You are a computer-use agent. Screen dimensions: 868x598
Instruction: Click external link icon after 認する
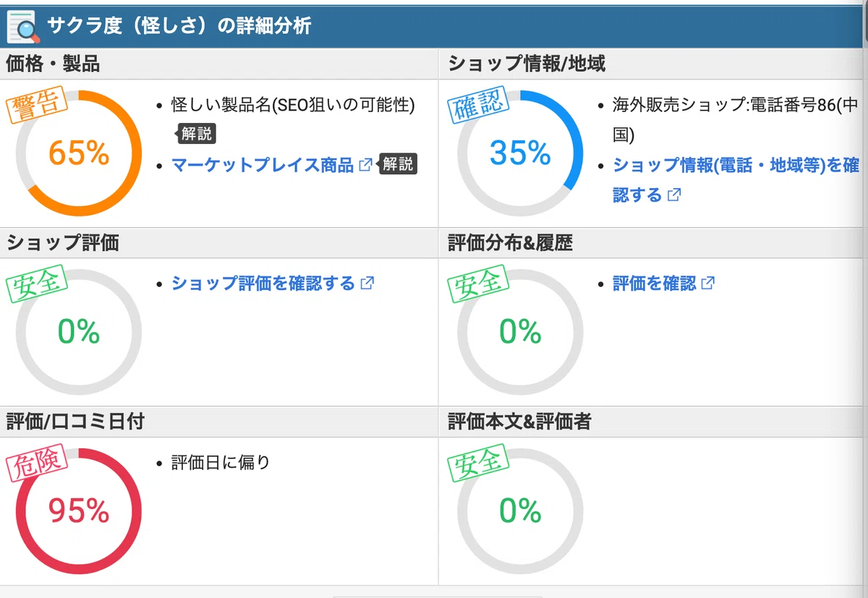pos(673,195)
